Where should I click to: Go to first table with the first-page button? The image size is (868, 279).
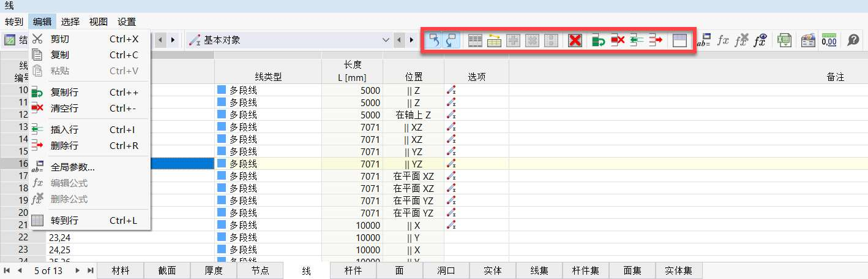[x=7, y=270]
